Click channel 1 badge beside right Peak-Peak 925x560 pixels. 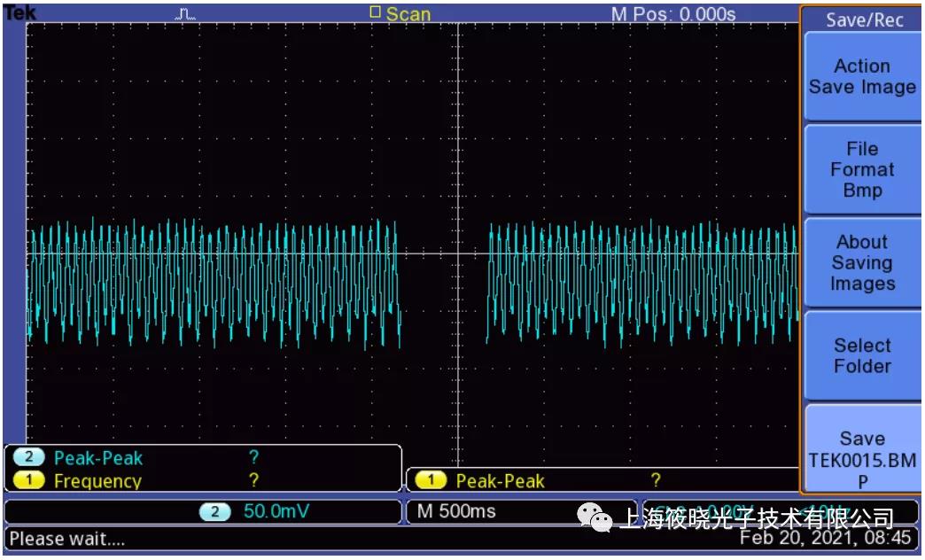(x=431, y=480)
